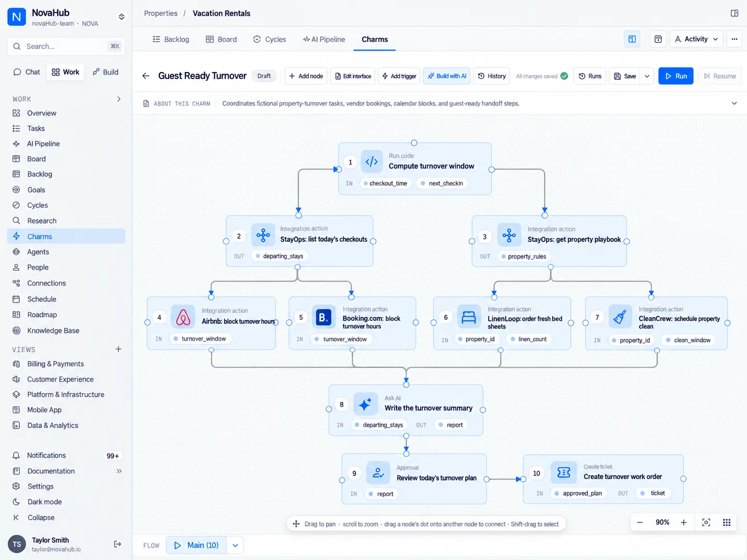Click the calendar icon left of Activity
This screenshot has height=560, width=747.
[658, 39]
